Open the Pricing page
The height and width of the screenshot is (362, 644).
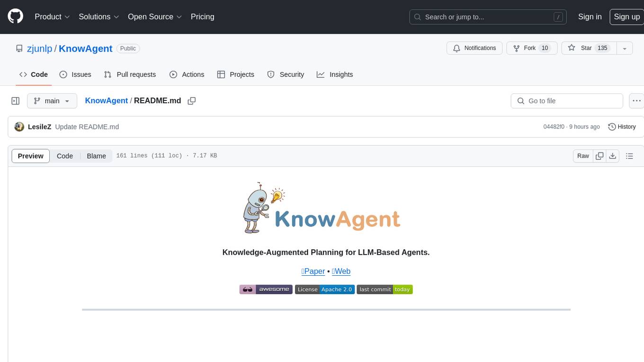202,17
